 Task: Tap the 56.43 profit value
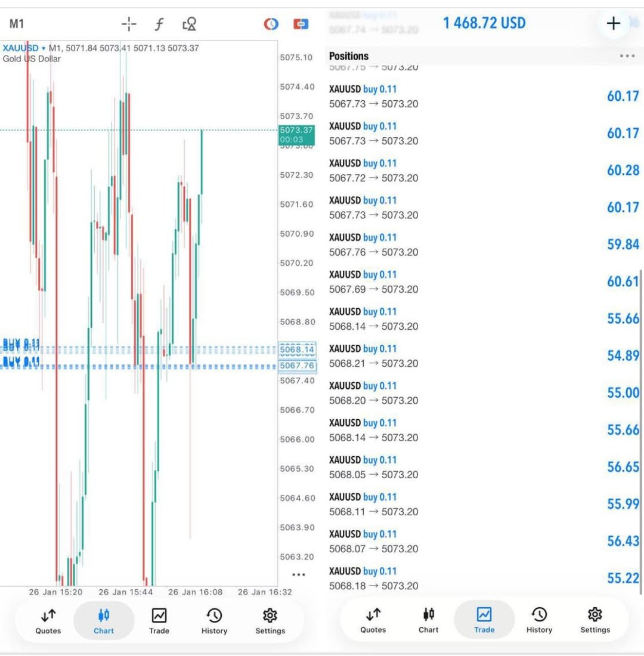point(623,541)
